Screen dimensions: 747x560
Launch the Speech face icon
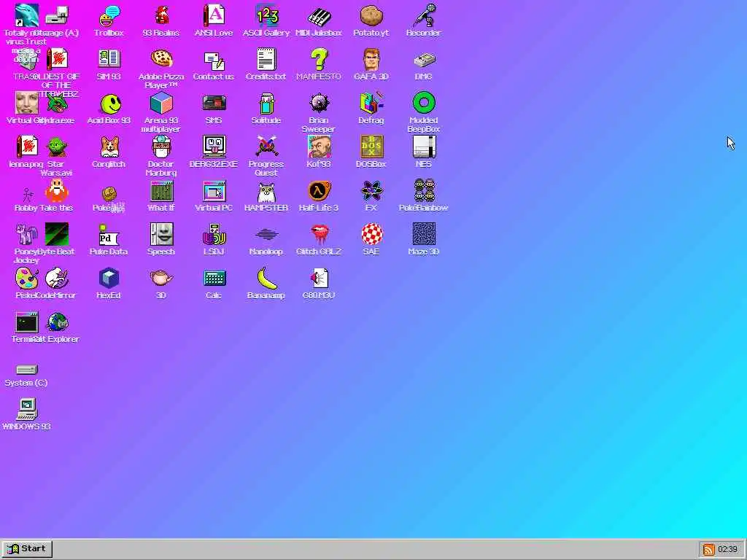tap(161, 234)
